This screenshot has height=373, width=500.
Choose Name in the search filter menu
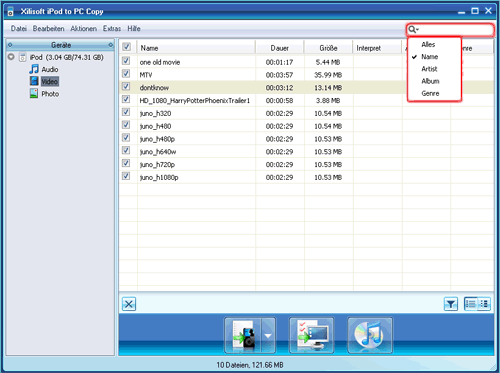coord(429,57)
